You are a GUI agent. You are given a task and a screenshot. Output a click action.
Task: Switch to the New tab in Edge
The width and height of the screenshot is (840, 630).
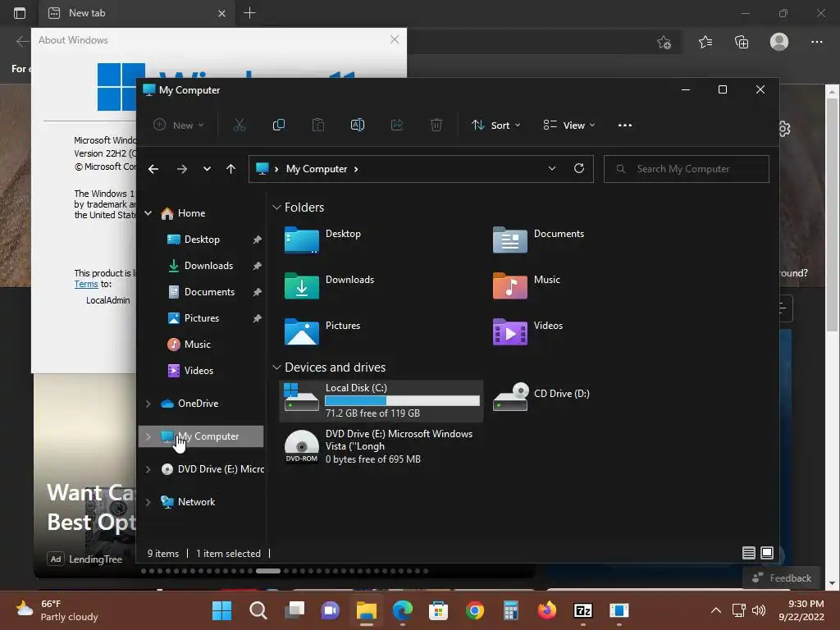[137, 13]
